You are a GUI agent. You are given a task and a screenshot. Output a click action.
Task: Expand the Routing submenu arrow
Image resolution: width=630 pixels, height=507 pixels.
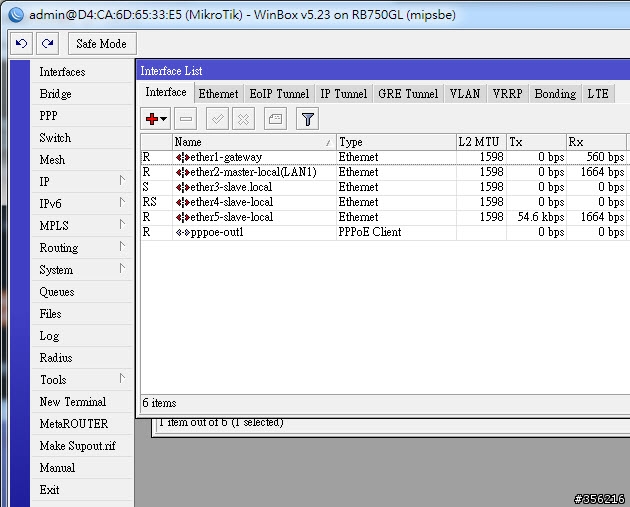click(x=123, y=247)
